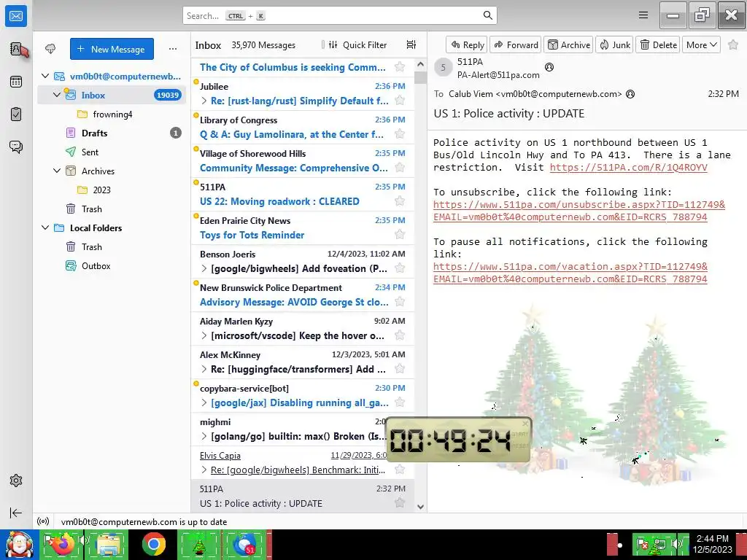The height and width of the screenshot is (560, 747).
Task: Click Get Messages cloud icon
Action: 50,49
